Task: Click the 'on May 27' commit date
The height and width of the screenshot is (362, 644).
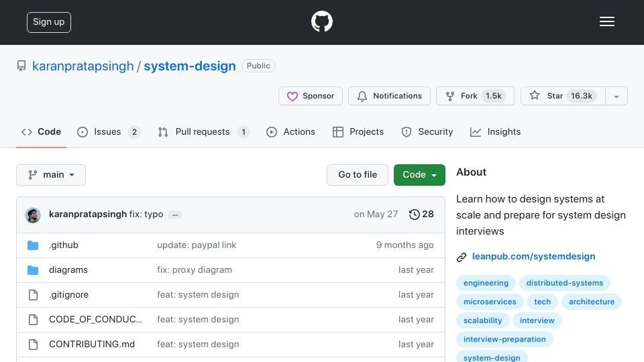Action: click(376, 215)
